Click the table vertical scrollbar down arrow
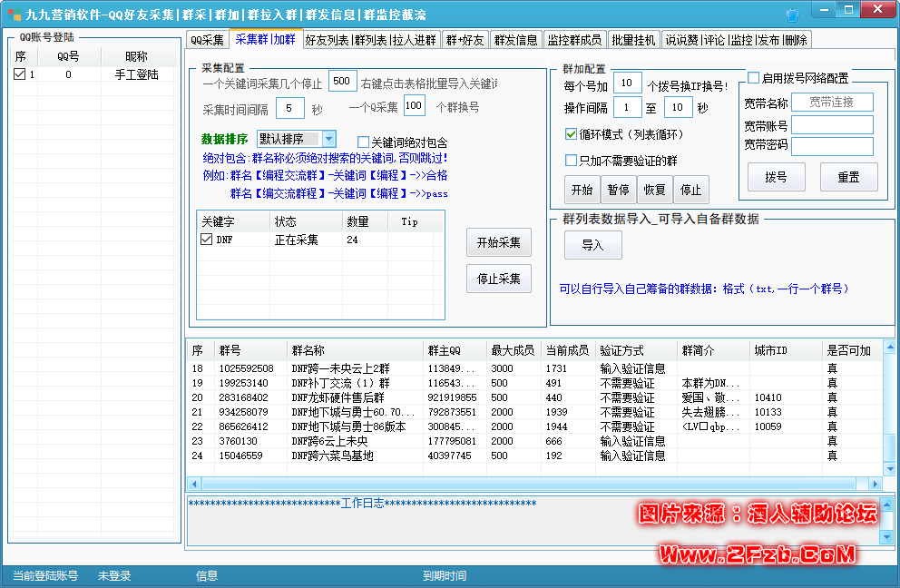The height and width of the screenshot is (588, 900). tap(889, 469)
